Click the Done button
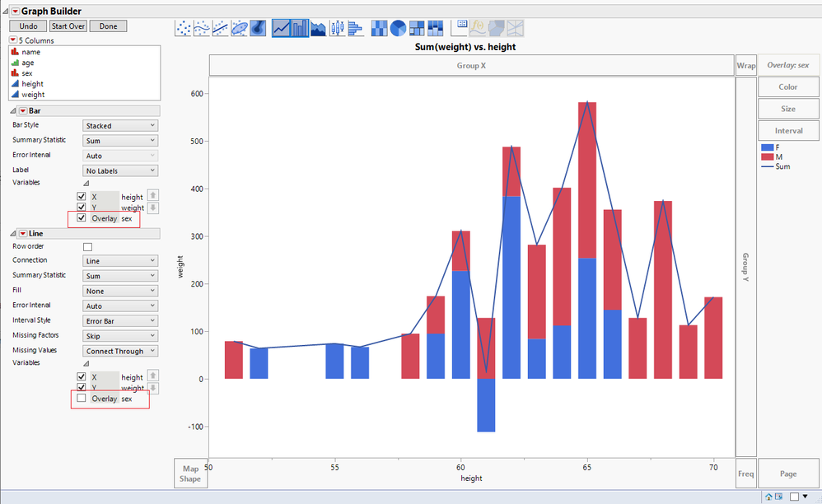This screenshot has height=504, width=822. 109,26
